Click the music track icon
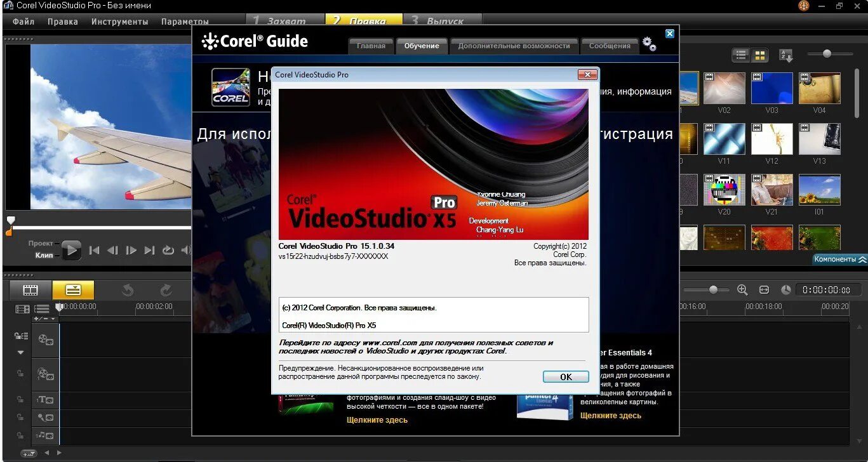The width and height of the screenshot is (868, 462). (45, 435)
